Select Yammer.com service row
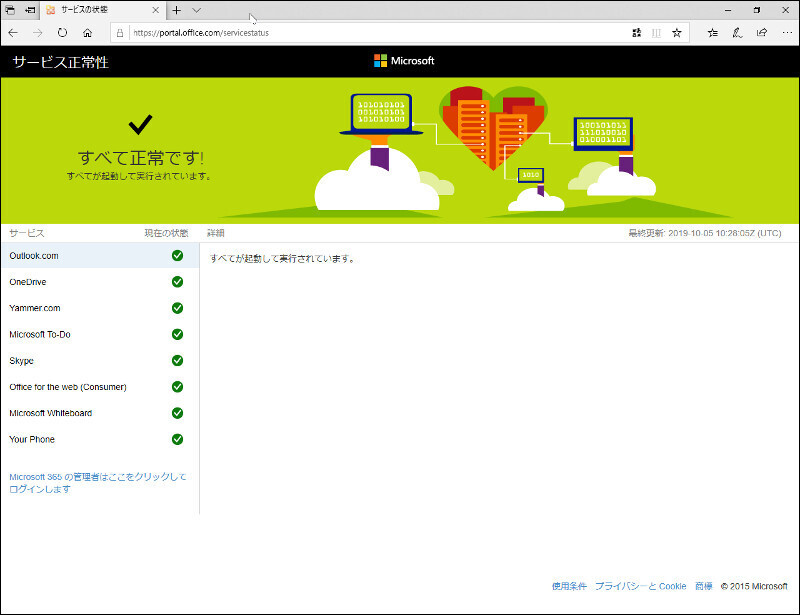Screen dimensions: 800x615 tap(99, 308)
